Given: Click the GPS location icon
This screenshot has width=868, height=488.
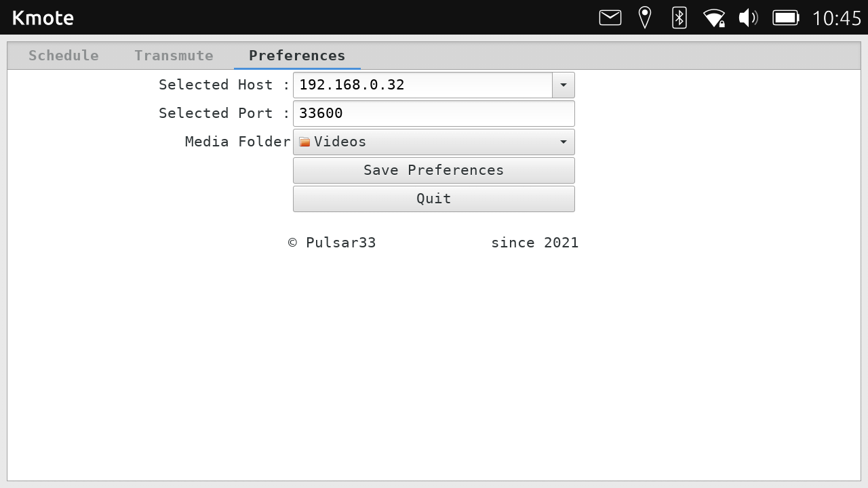Looking at the screenshot, I should (644, 18).
